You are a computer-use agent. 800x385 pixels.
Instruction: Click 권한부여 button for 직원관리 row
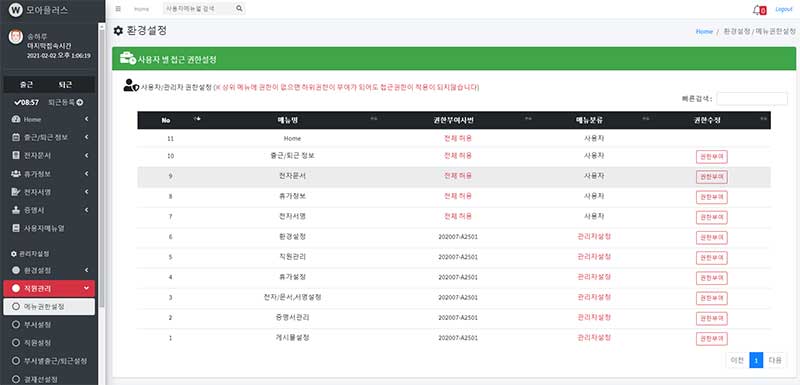712,258
